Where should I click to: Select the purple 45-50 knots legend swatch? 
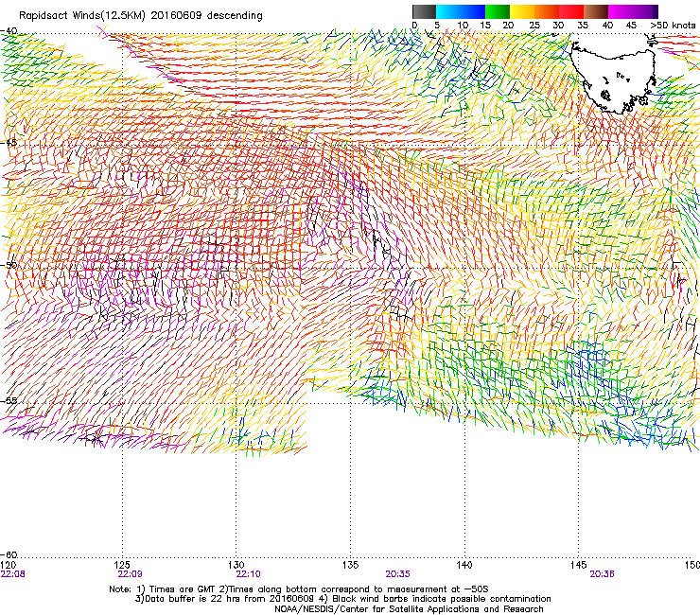pos(645,11)
